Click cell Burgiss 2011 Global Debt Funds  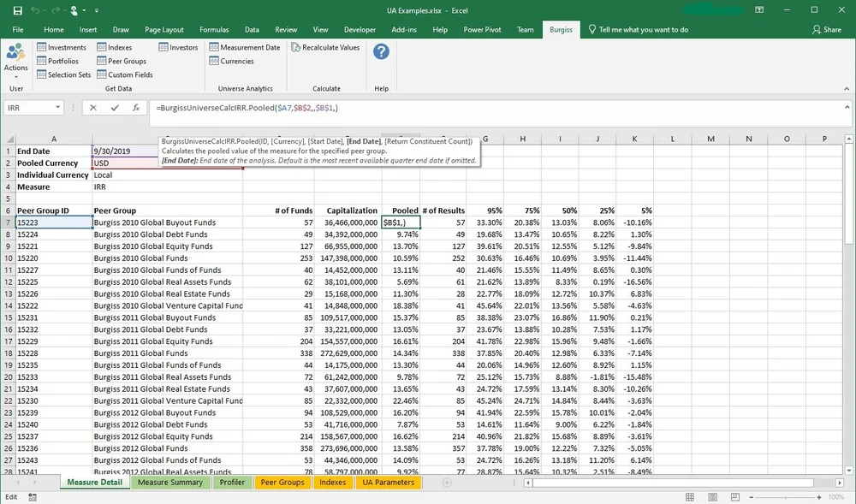pos(167,329)
